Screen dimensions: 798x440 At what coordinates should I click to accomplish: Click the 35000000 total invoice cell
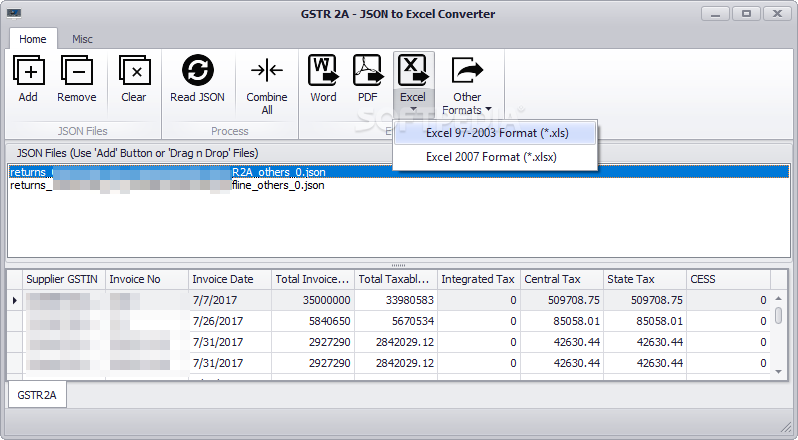312,300
